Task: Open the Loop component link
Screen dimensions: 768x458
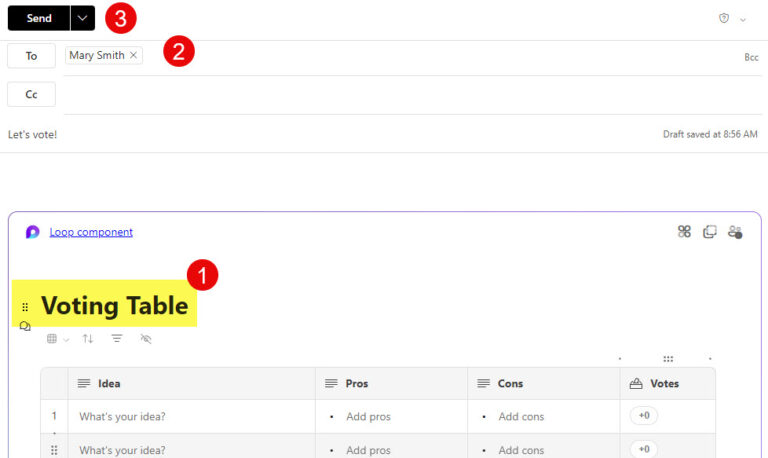Action: [x=91, y=232]
